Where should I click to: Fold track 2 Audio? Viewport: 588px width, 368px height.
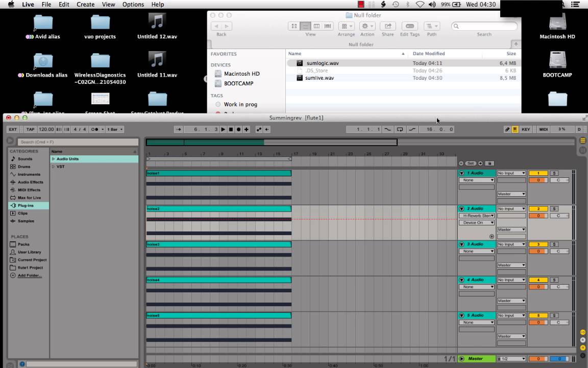461,209
